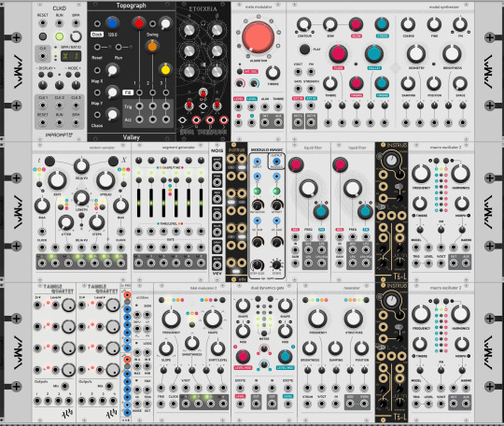Click the PLAY button on modal synthesizer

coord(304,50)
